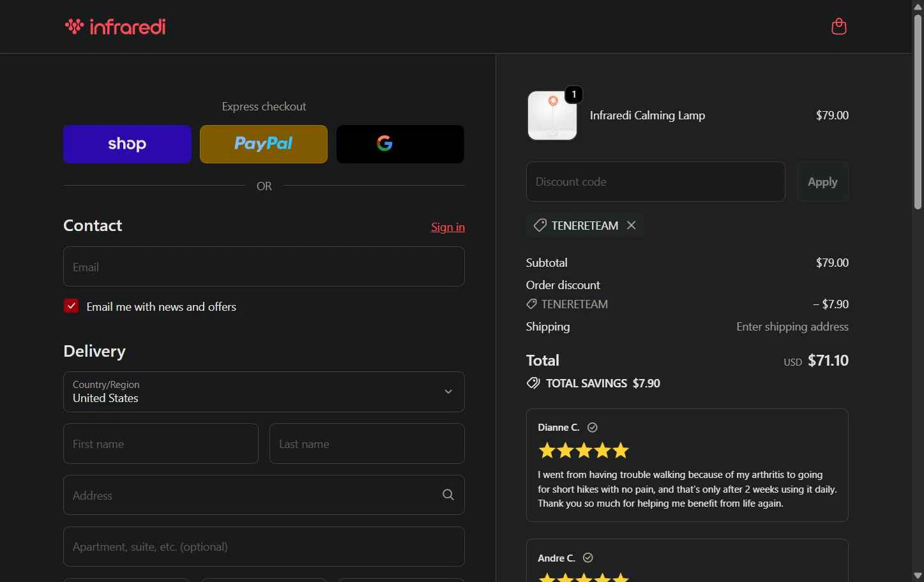Screen dimensions: 924x582
Task: Click the infraredi logo
Action: [x=115, y=26]
